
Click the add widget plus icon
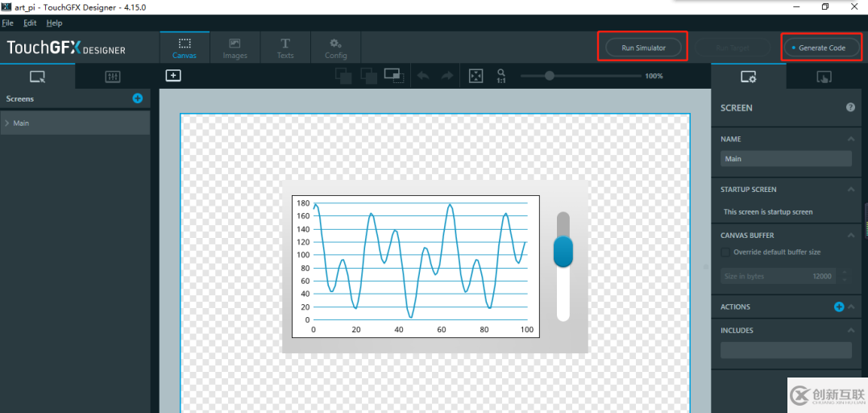(173, 75)
